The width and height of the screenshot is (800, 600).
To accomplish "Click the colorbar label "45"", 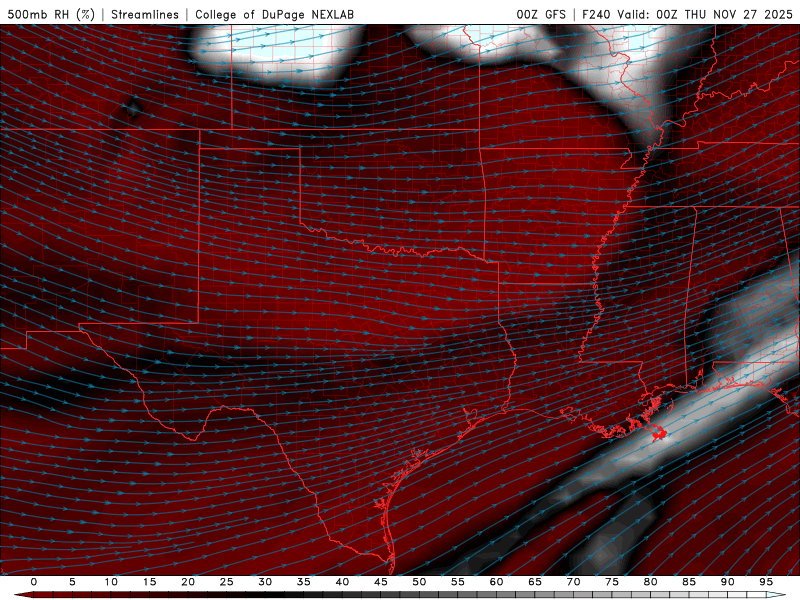I will (381, 582).
